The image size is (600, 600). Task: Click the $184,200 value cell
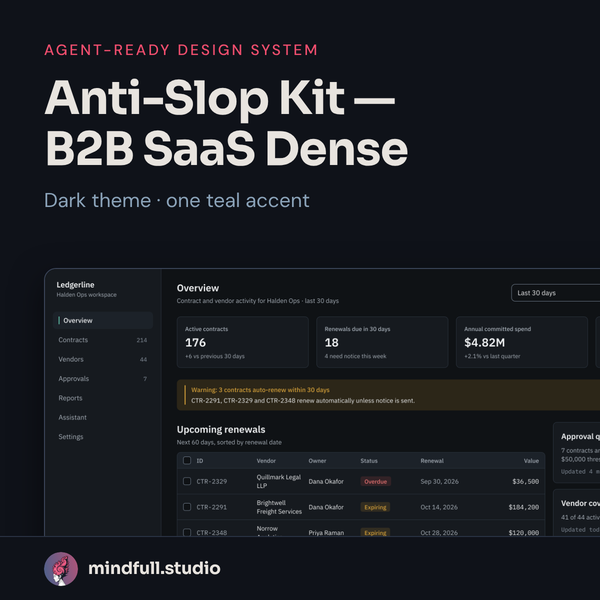[x=523, y=507]
